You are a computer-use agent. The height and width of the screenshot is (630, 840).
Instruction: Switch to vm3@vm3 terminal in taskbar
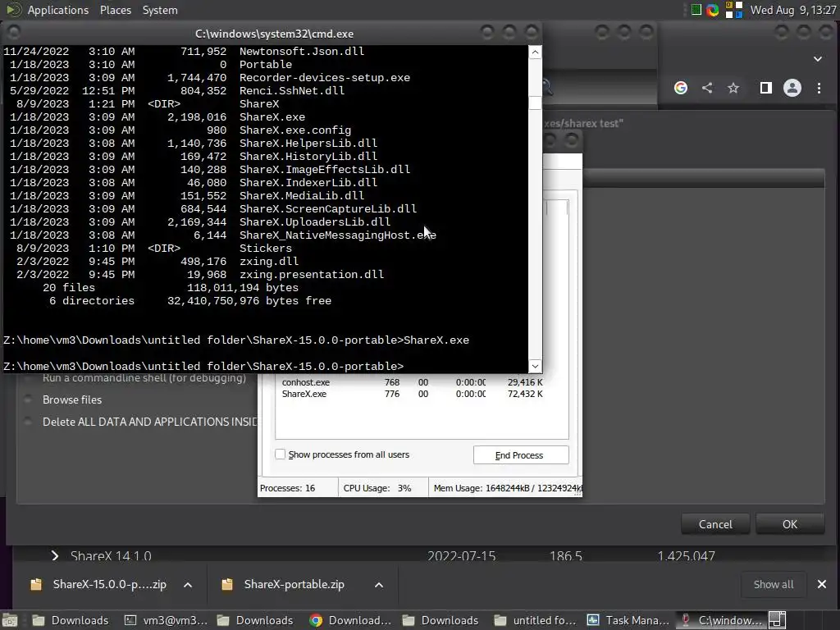(166, 620)
